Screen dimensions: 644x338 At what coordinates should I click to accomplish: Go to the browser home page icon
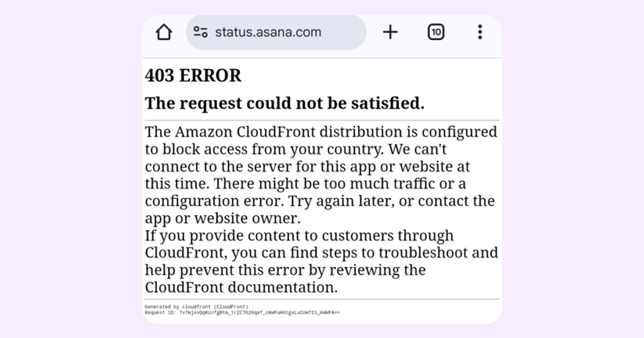point(163,32)
